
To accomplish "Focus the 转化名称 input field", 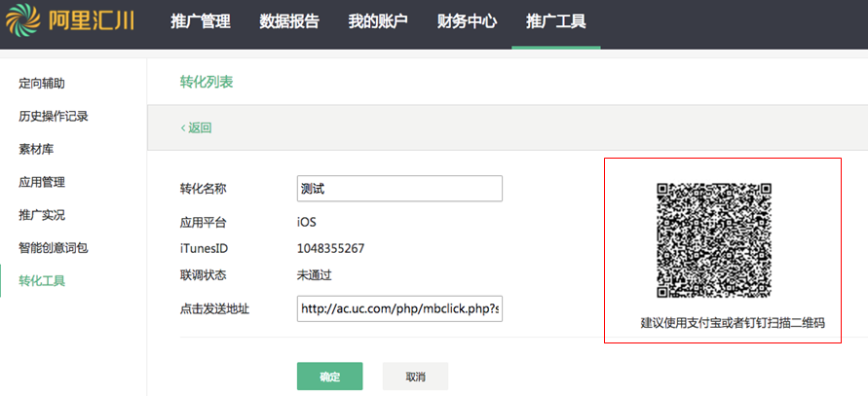I will (399, 189).
